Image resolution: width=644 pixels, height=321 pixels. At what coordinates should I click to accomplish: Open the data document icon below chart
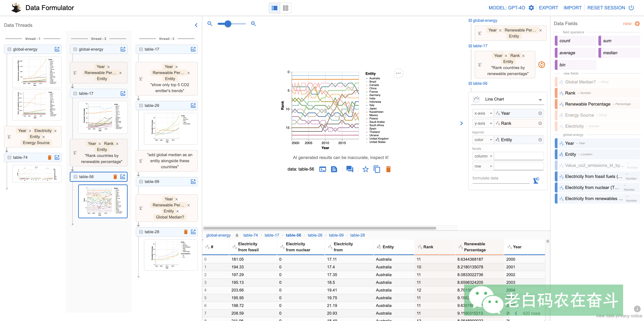coord(334,169)
